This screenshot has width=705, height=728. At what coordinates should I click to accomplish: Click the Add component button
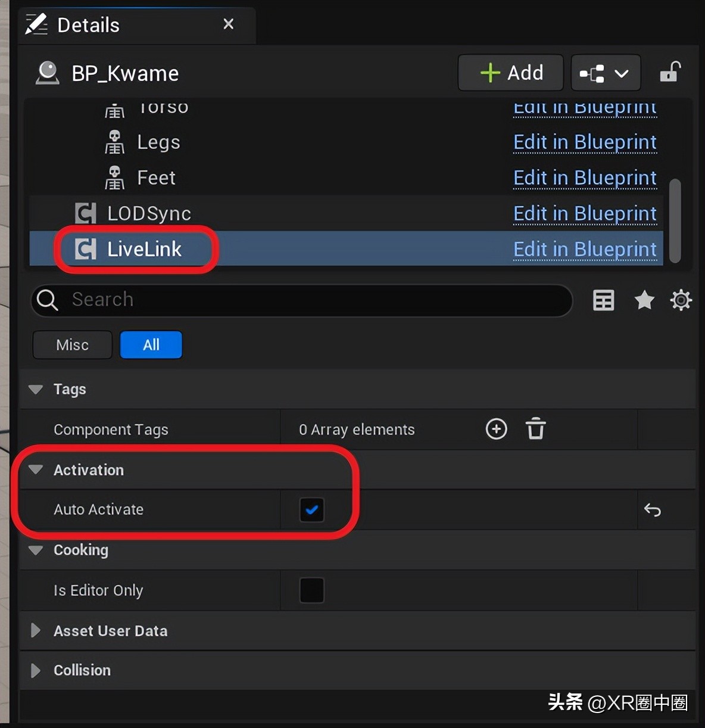coord(510,73)
